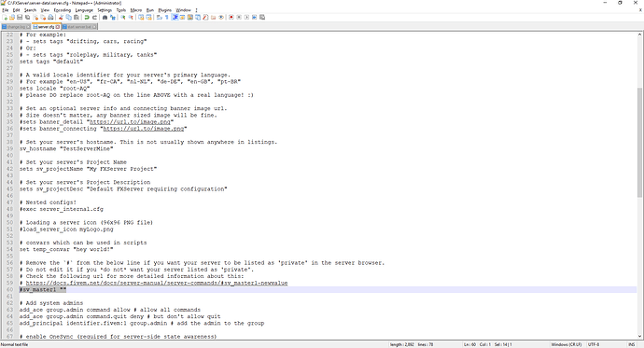Screen dimensions: 644x348
Task: Click banner_connecting image URL on line 36
Action: point(144,129)
